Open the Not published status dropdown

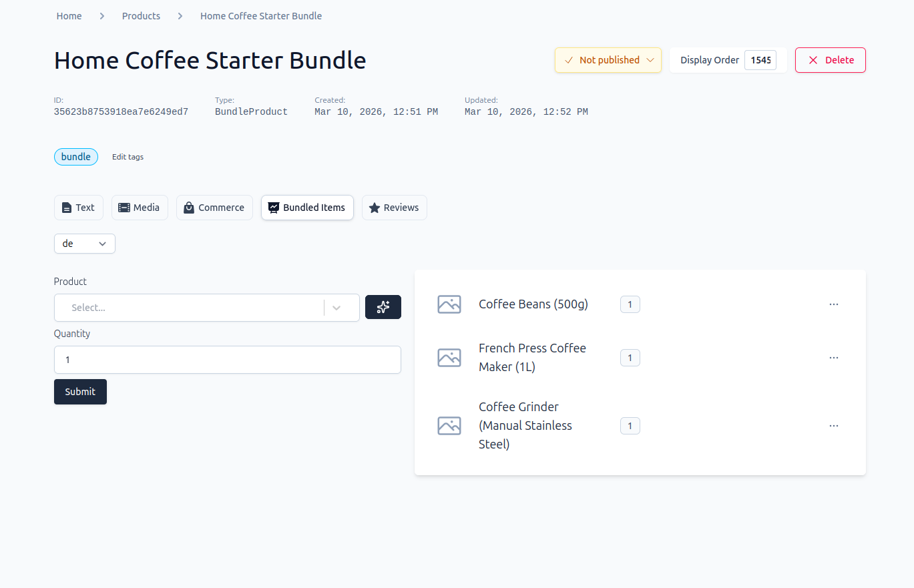point(608,60)
